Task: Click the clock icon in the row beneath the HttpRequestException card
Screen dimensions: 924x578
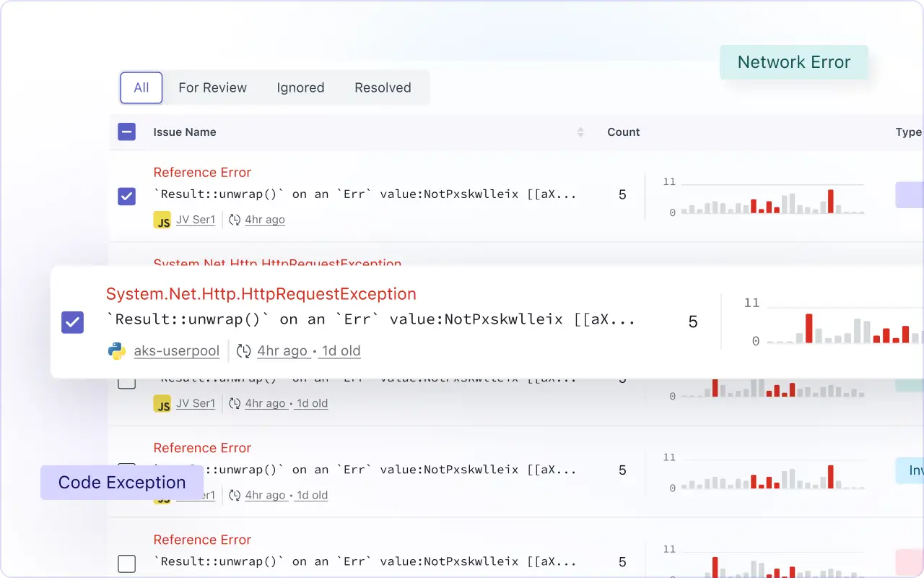Action: click(x=235, y=403)
